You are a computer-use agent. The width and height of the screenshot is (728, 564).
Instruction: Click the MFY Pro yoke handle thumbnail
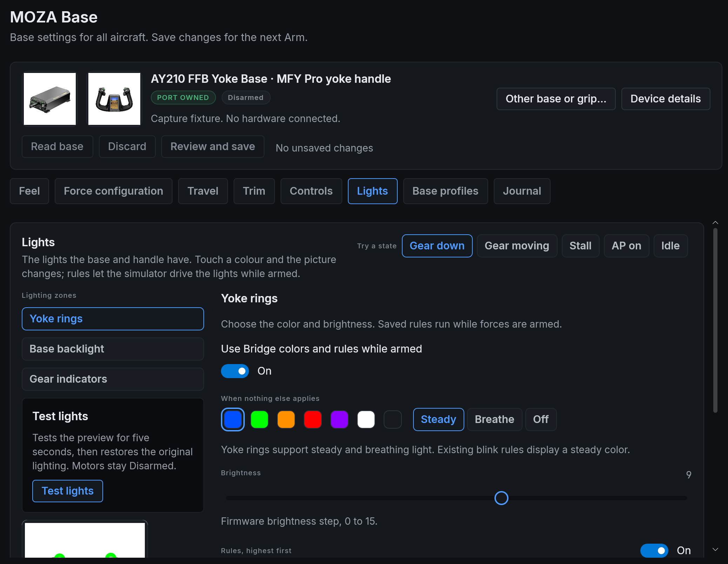click(x=114, y=99)
